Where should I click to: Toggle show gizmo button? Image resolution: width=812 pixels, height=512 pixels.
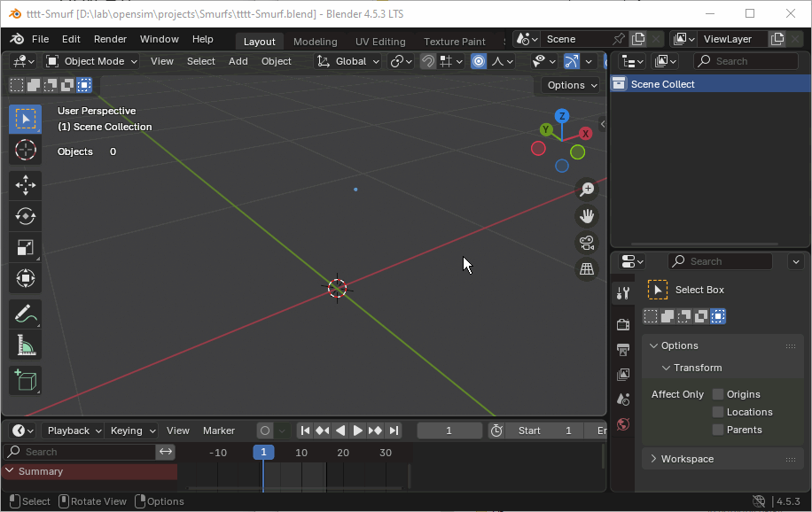coord(571,62)
